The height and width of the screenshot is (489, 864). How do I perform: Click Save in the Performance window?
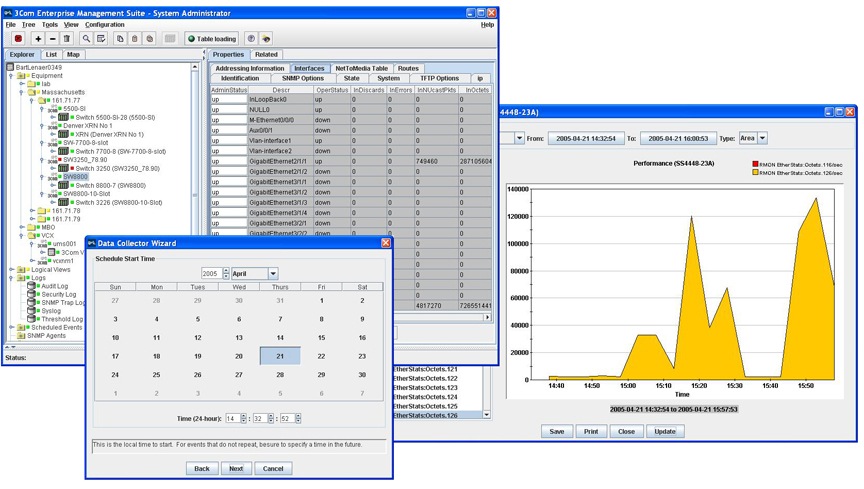click(x=557, y=432)
